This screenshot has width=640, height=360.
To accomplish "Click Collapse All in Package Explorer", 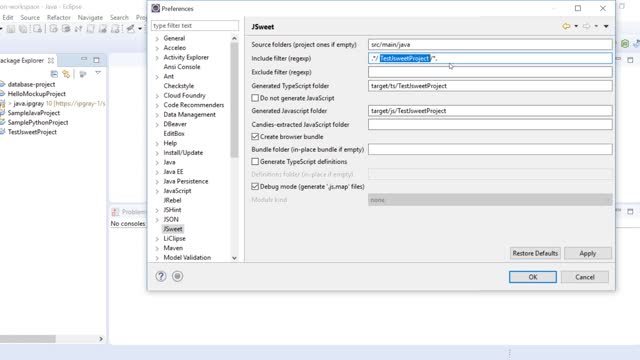I will point(54,74).
